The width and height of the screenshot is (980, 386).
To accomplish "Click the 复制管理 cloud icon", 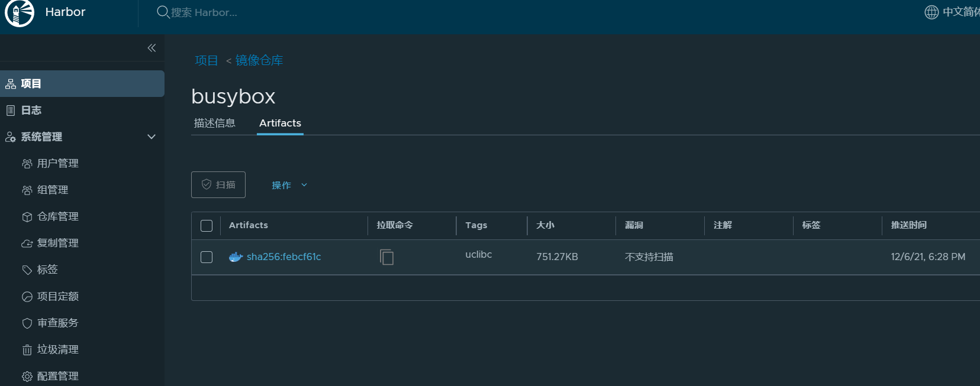I will pyautogui.click(x=27, y=244).
